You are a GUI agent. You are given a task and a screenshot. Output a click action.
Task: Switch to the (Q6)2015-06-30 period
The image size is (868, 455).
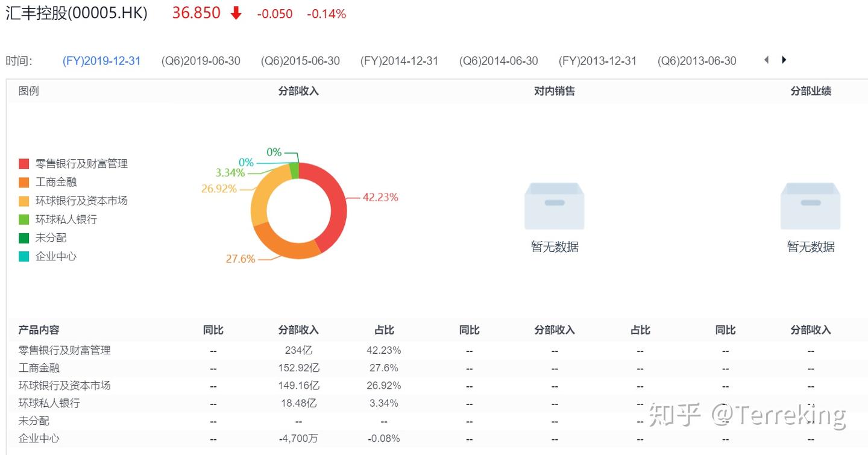coord(300,60)
